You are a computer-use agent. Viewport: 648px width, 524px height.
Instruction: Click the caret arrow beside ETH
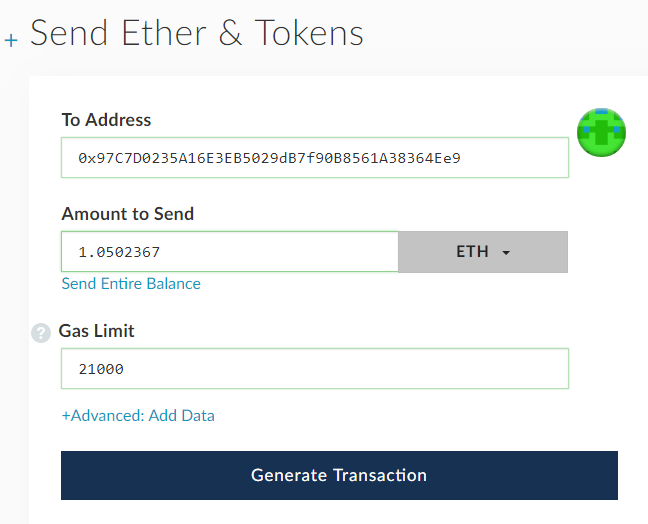pos(506,252)
